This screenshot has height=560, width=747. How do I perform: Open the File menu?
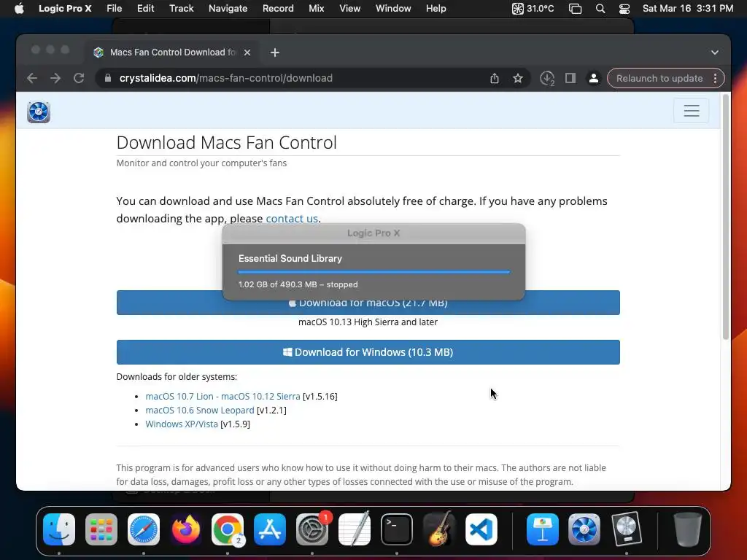point(114,9)
